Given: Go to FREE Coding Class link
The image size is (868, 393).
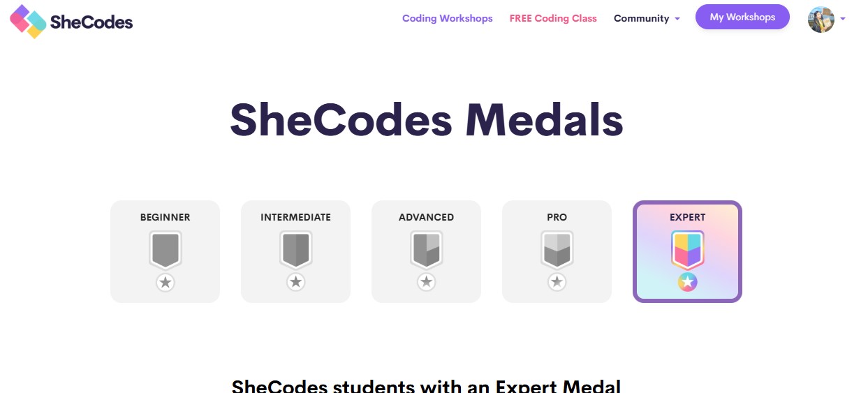Looking at the screenshot, I should (553, 19).
